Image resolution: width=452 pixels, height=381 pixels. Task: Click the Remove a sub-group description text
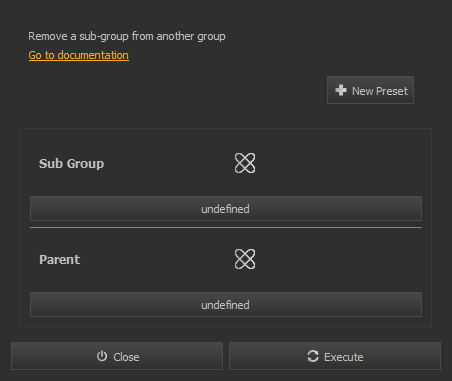click(127, 36)
